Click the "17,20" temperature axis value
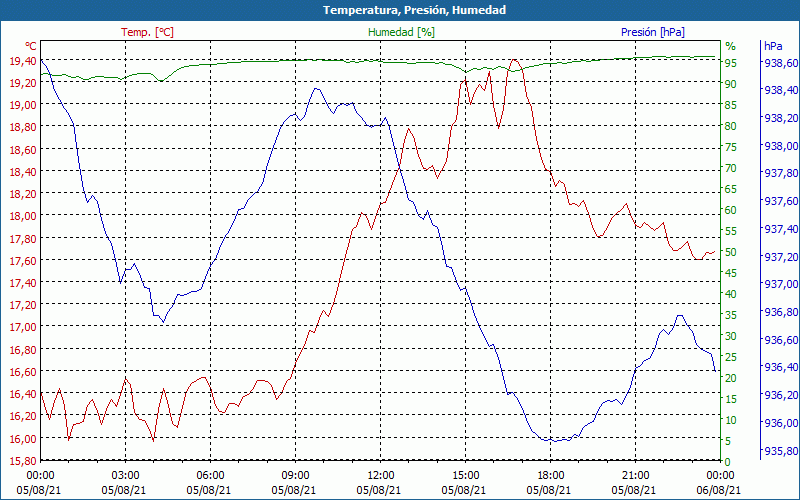The width and height of the screenshot is (800, 500). click(x=22, y=305)
